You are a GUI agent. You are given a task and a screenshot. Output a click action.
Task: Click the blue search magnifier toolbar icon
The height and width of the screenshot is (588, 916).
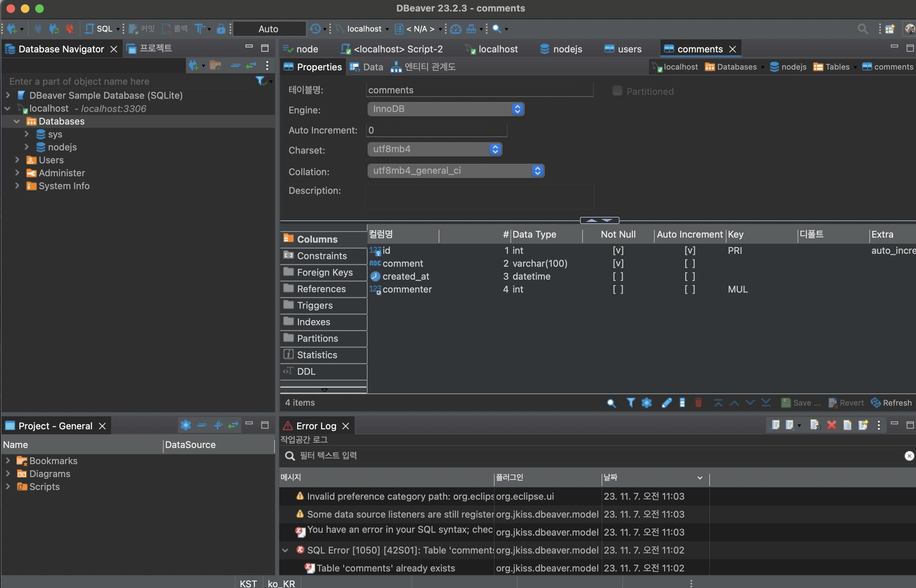(x=496, y=29)
